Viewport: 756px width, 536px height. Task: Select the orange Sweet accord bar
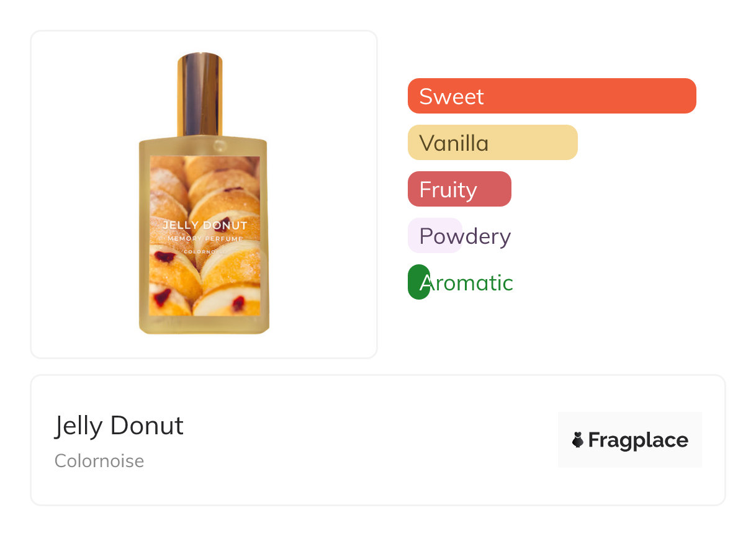click(590, 96)
